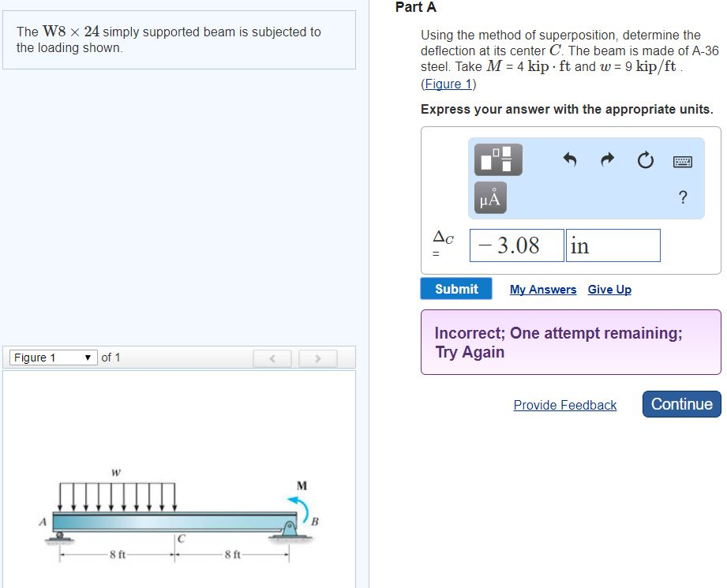Click the value input field showing −3.08
This screenshot has height=588, width=727.
tap(517, 245)
